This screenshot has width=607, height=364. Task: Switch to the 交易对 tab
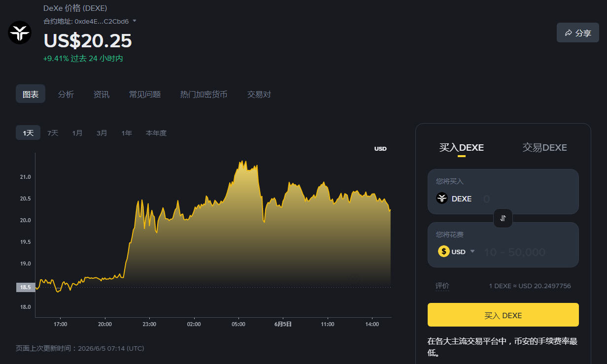[x=259, y=94]
